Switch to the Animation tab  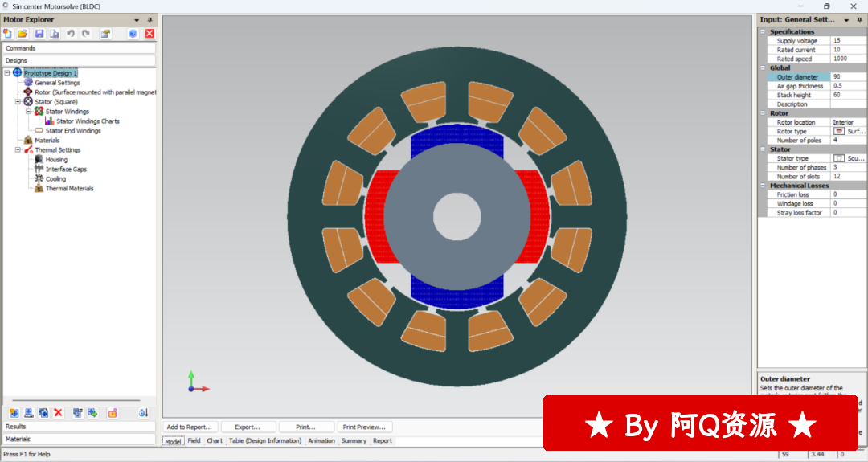[x=321, y=441]
